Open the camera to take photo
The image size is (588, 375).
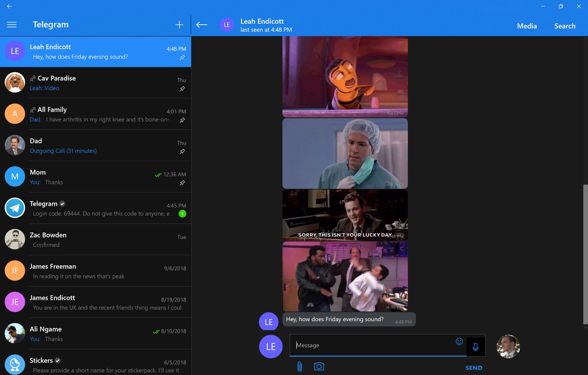(319, 366)
